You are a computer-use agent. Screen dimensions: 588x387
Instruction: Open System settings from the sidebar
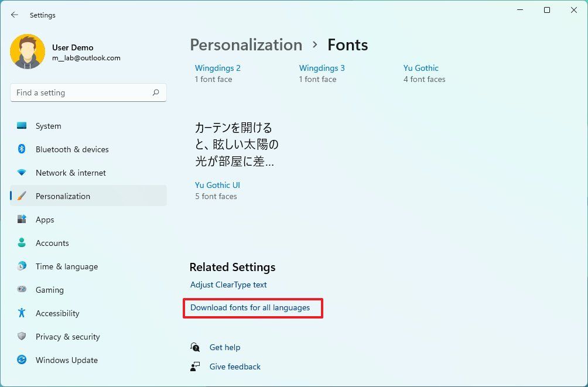tap(47, 126)
